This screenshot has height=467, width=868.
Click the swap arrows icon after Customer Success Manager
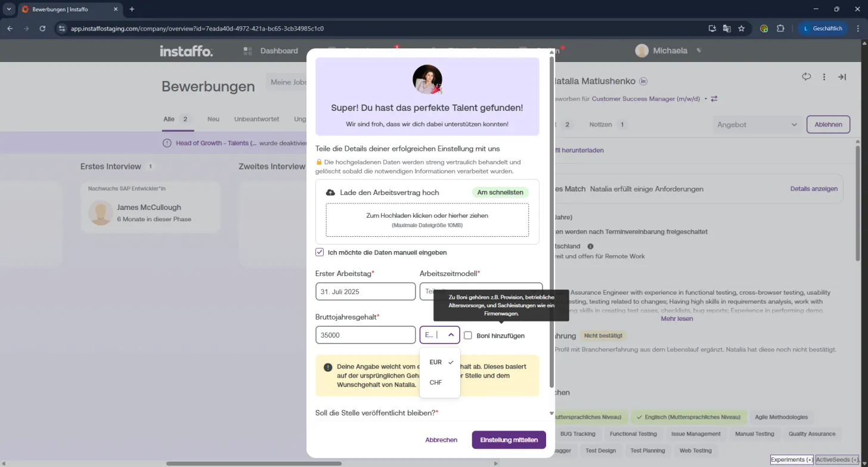coord(714,98)
